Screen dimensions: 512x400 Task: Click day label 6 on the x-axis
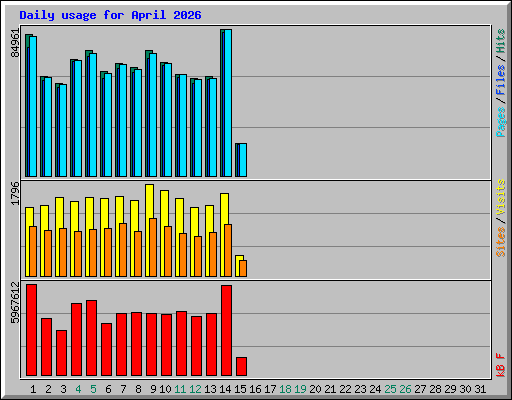pyautogui.click(x=108, y=389)
